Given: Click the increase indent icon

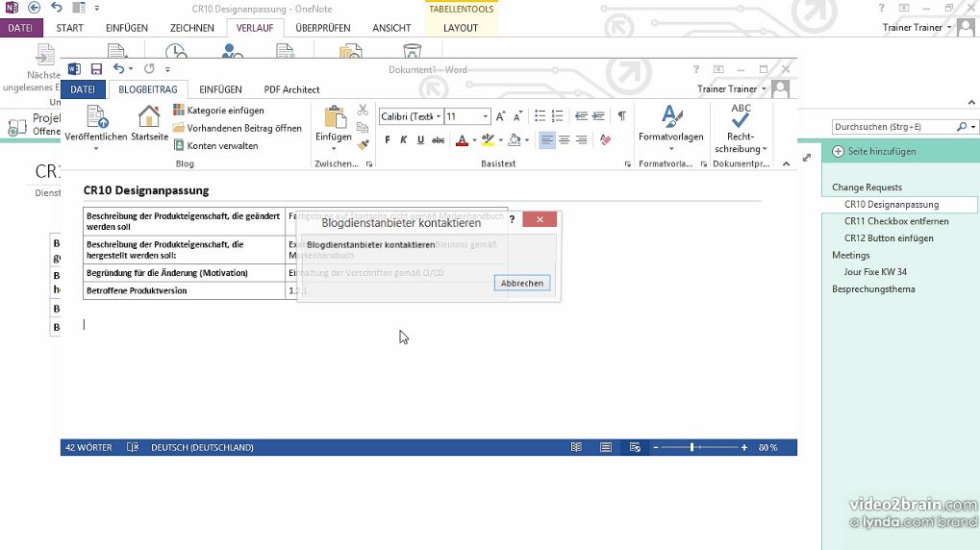Looking at the screenshot, I should [599, 116].
